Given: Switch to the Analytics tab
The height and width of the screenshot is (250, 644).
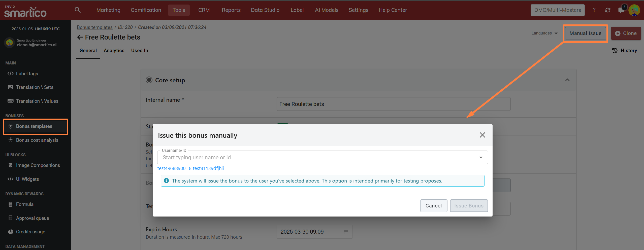Looking at the screenshot, I should [114, 51].
